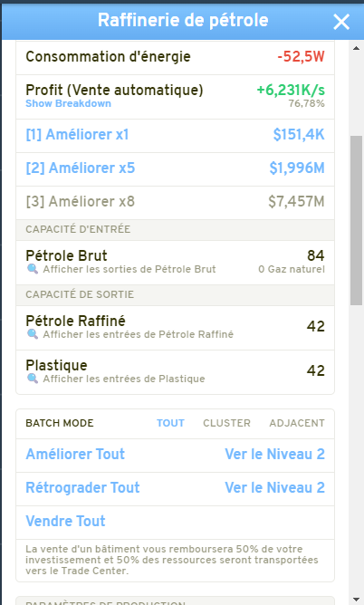Close the Raffinerie de pétrole panel
This screenshot has height=605, width=364.
point(341,22)
